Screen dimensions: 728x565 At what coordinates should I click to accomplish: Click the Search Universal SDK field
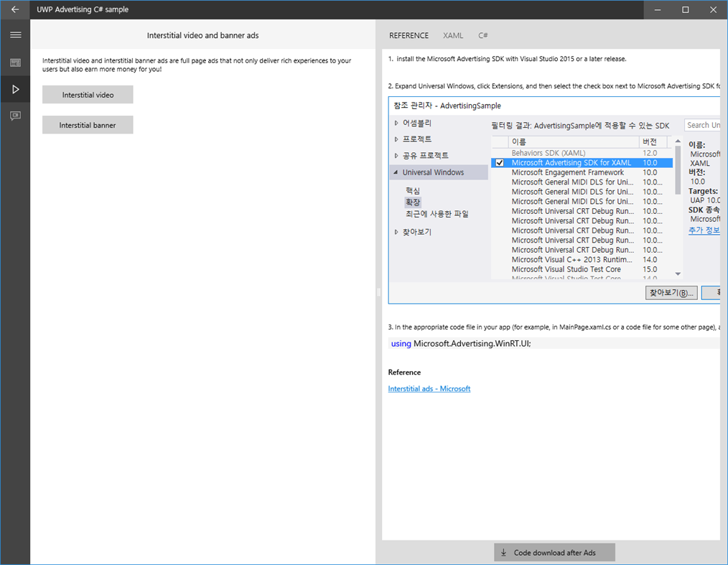click(x=706, y=124)
